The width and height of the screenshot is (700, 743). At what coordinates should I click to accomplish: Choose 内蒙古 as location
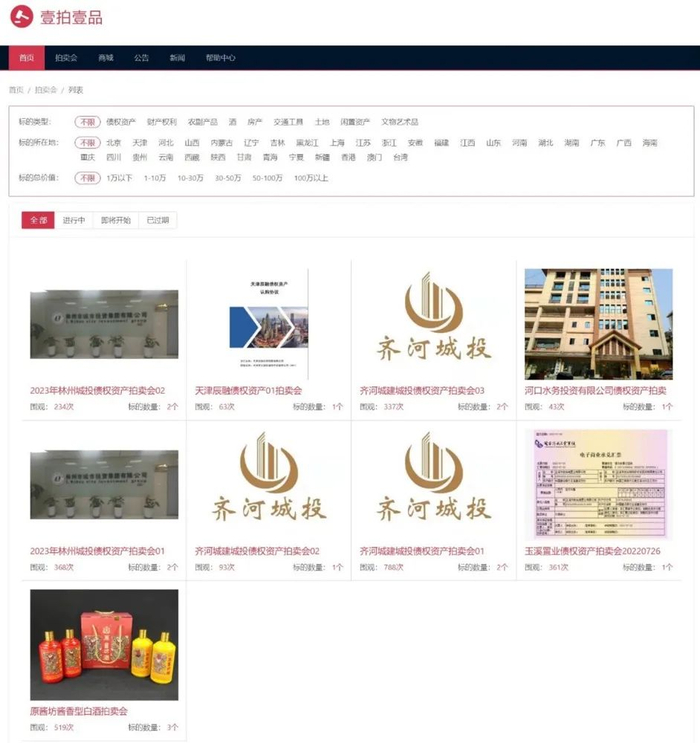(222, 143)
